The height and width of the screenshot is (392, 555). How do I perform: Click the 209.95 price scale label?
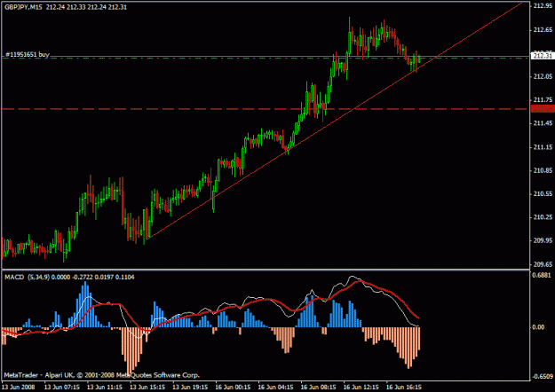pos(543,240)
